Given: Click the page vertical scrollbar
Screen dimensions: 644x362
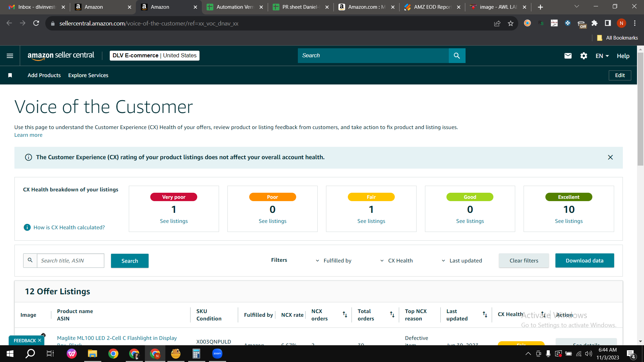Looking at the screenshot, I should (640, 109).
